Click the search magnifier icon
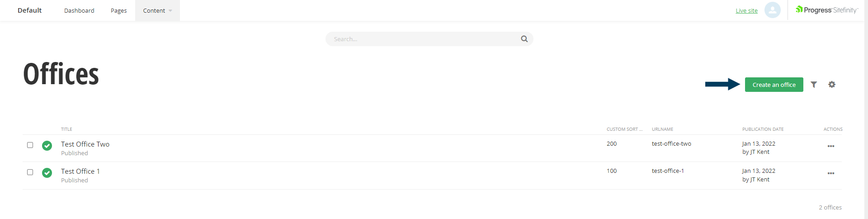868x219 pixels. pos(524,39)
